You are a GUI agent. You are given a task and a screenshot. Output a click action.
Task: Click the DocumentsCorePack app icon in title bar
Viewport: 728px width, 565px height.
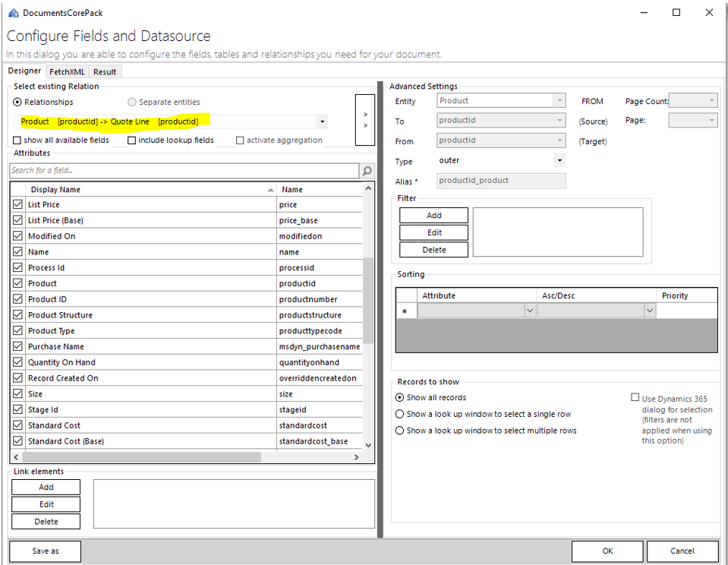[13, 13]
